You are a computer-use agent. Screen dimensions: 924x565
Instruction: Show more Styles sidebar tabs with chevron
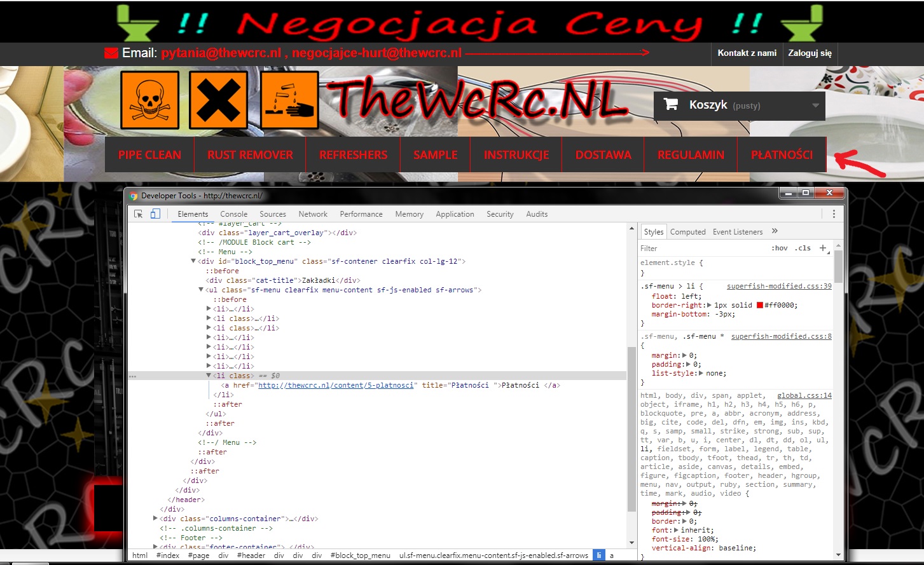click(775, 231)
